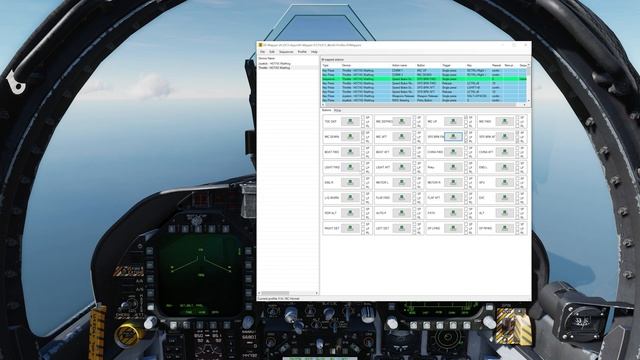Screen dimensions: 640x360
Task: Toggle LP checkbox for MIC DOWN
Action: 363,137
